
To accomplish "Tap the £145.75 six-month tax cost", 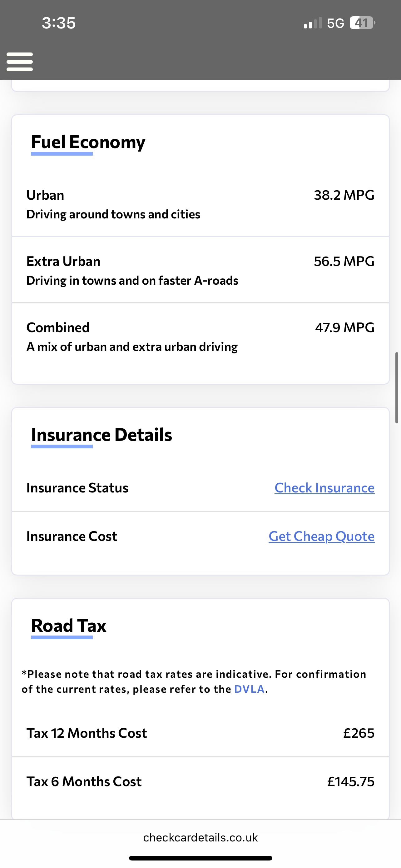I will coord(350,782).
